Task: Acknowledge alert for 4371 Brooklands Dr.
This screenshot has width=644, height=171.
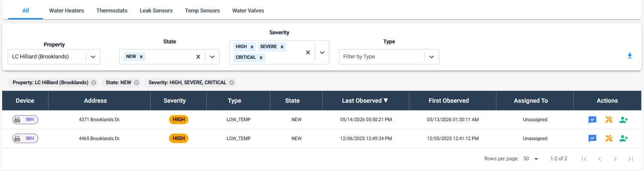Action: click(592, 120)
